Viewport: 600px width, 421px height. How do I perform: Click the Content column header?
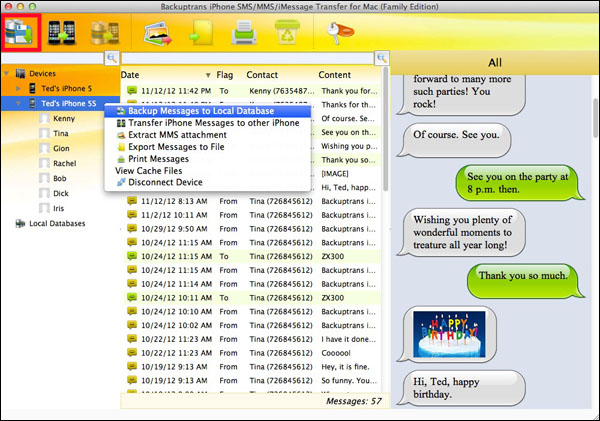pyautogui.click(x=334, y=75)
